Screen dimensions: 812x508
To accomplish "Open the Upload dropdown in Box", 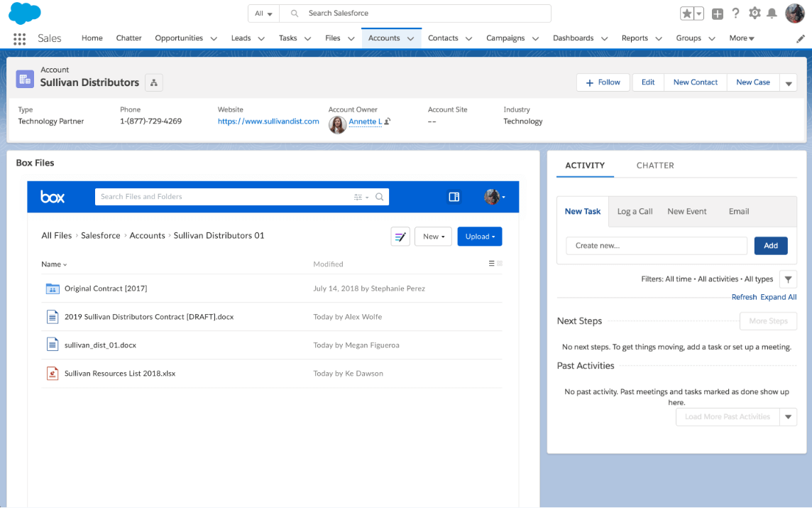I will coord(479,236).
